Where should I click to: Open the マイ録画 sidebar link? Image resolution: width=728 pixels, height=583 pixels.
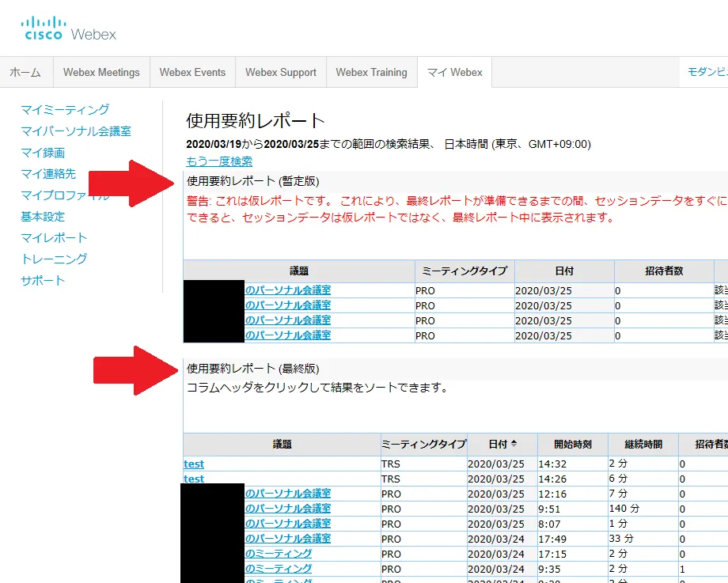(43, 153)
